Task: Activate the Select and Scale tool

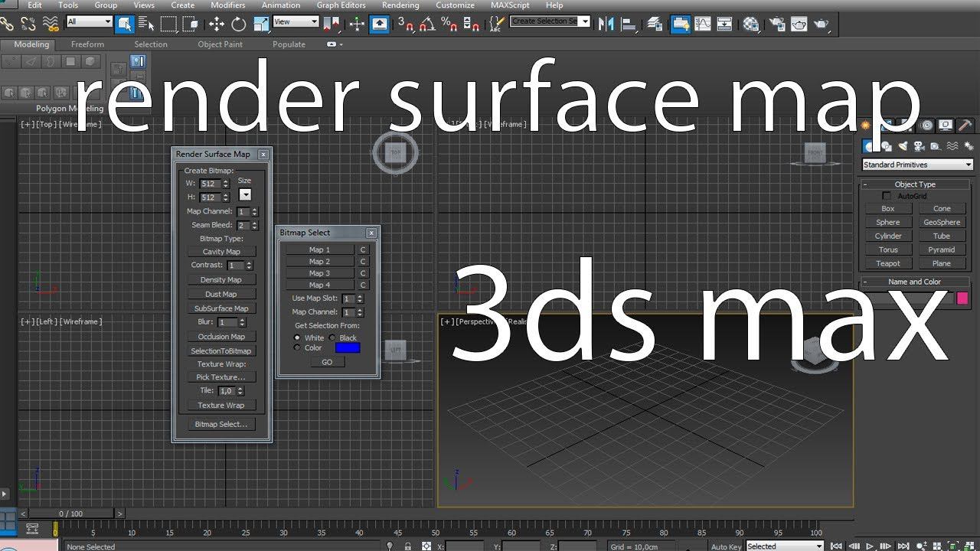Action: coord(260,24)
